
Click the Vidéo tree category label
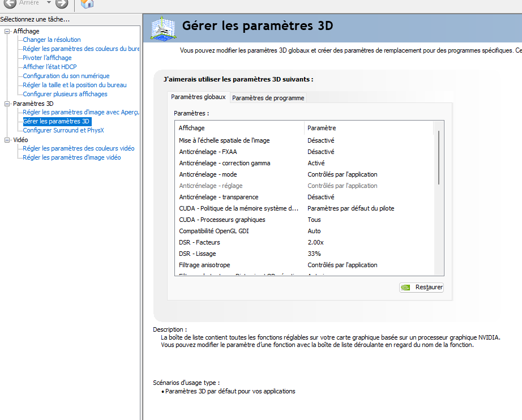click(20, 140)
